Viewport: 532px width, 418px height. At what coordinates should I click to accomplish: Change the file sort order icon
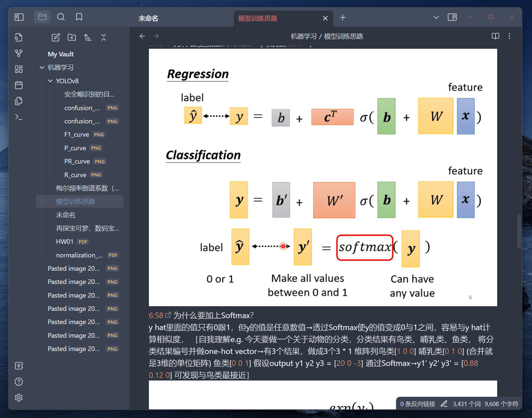pos(88,37)
